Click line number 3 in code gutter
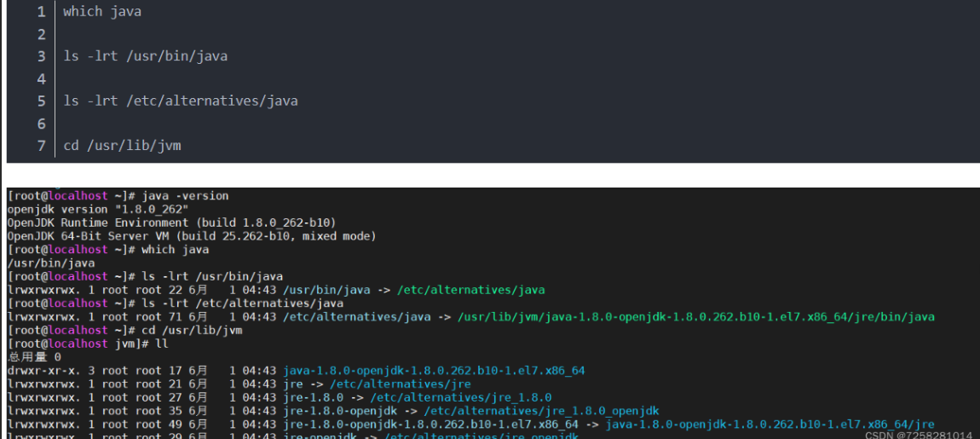Screen dimensions: 980x439 (41, 56)
